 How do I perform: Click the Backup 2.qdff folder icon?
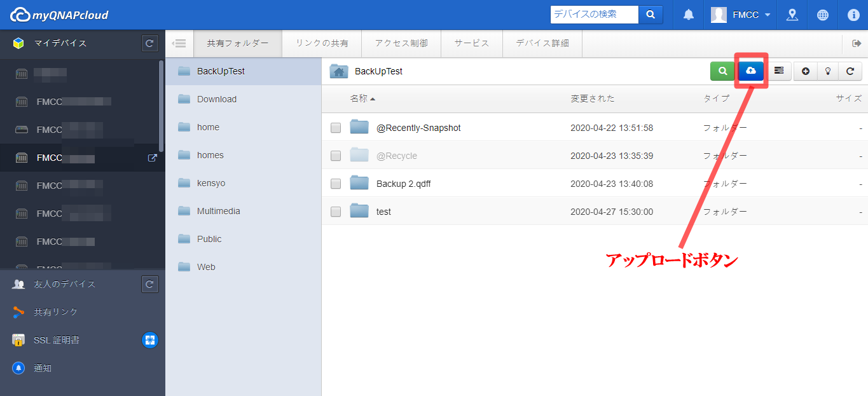[x=359, y=183]
